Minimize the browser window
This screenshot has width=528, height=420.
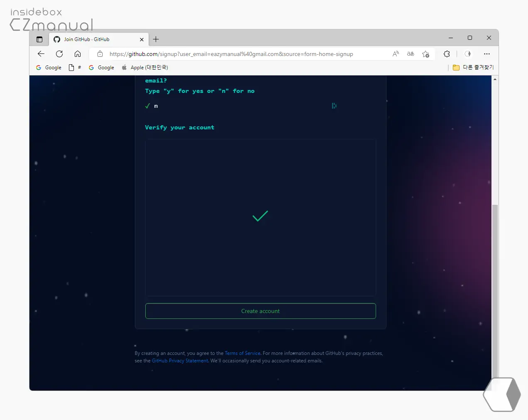point(451,38)
